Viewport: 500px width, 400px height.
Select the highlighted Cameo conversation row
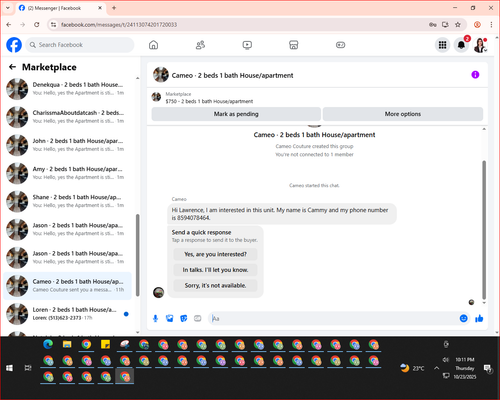(x=68, y=286)
